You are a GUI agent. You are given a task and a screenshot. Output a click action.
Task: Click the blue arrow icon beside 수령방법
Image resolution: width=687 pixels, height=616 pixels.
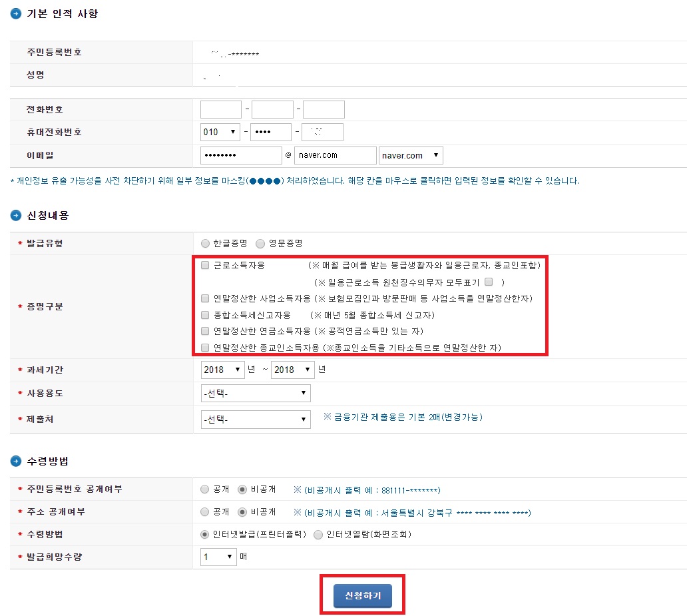[x=16, y=462]
